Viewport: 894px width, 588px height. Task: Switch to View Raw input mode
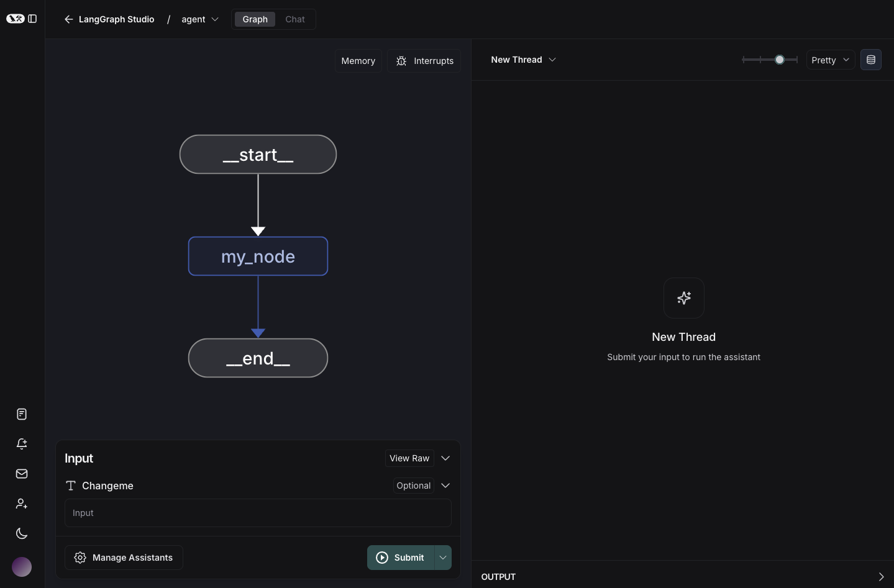(x=409, y=458)
